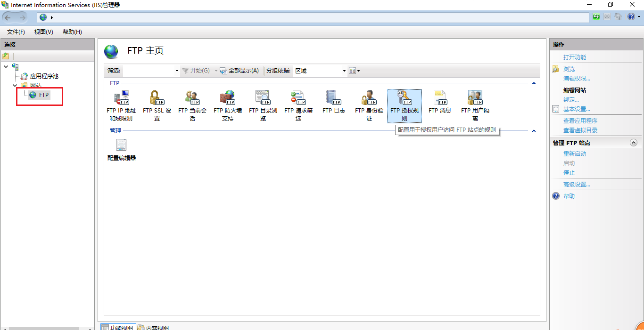Click the forward navigation arrow
Screen dimensions: 644x330
[22, 17]
